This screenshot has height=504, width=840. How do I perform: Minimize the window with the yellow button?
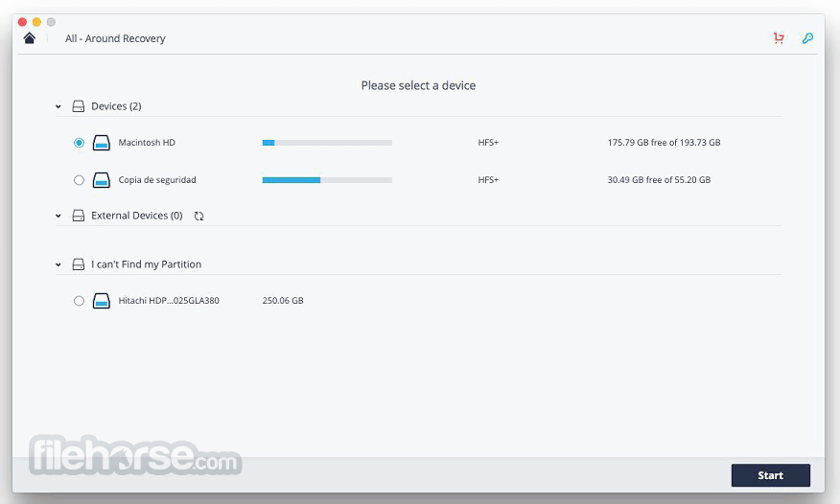36,22
